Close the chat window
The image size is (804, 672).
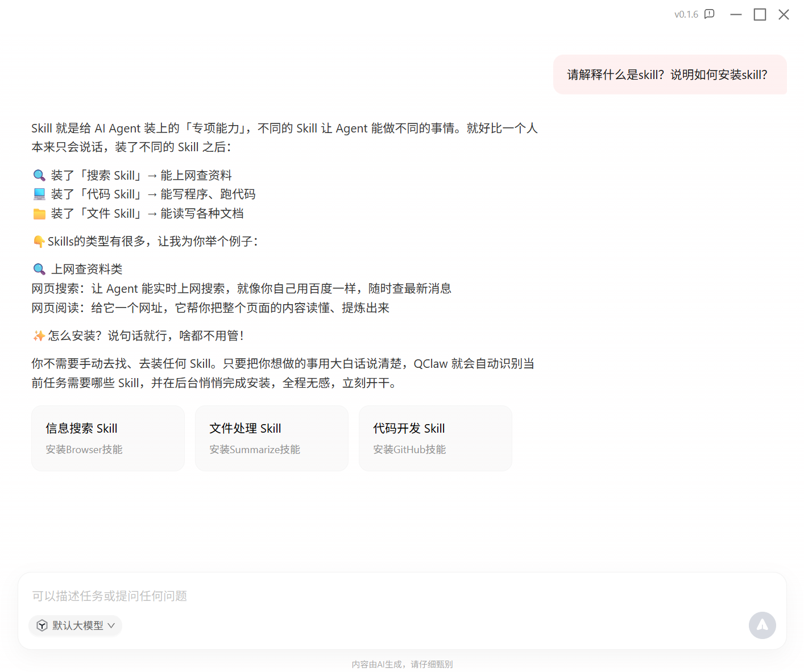[784, 14]
